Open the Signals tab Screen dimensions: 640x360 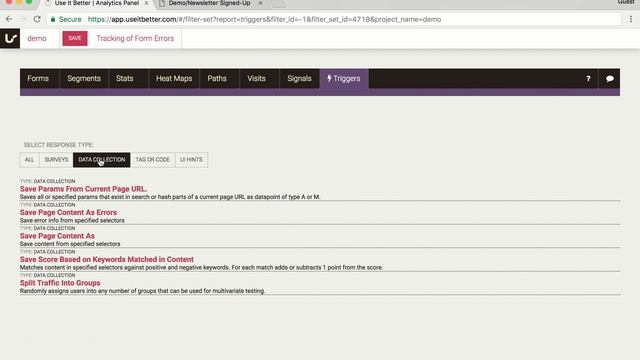click(299, 78)
